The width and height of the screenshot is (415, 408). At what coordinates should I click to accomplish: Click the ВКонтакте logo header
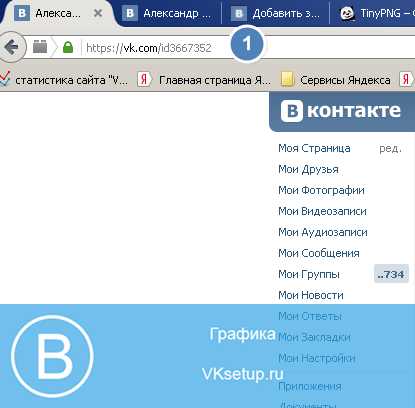tap(342, 111)
